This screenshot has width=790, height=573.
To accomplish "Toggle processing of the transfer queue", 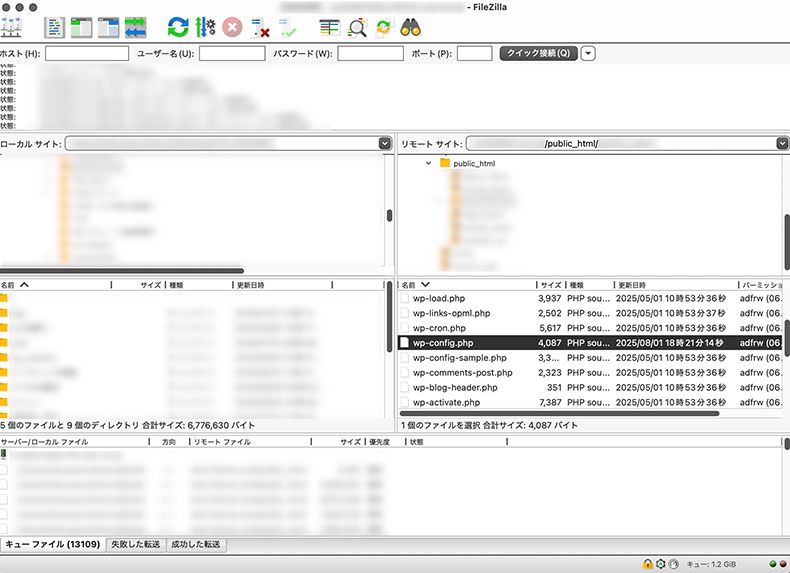I will [x=205, y=27].
